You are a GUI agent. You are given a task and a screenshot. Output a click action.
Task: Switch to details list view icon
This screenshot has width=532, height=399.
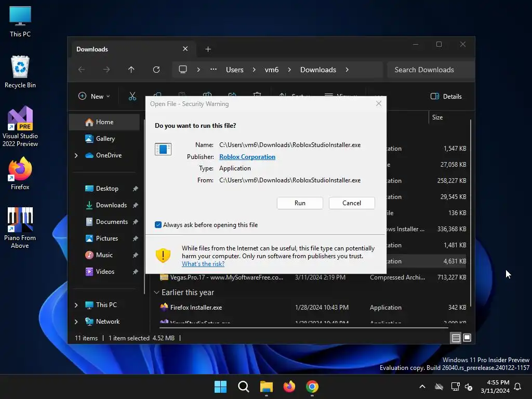click(456, 338)
